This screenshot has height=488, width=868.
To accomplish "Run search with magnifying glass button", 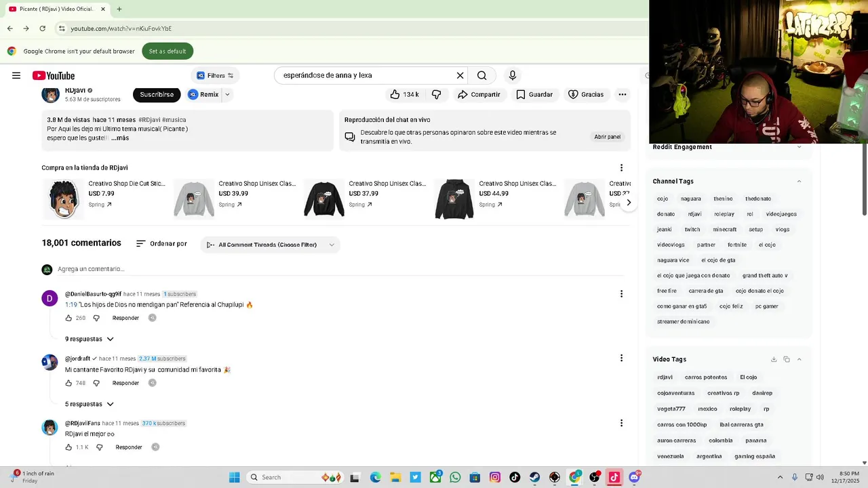I will 481,75.
